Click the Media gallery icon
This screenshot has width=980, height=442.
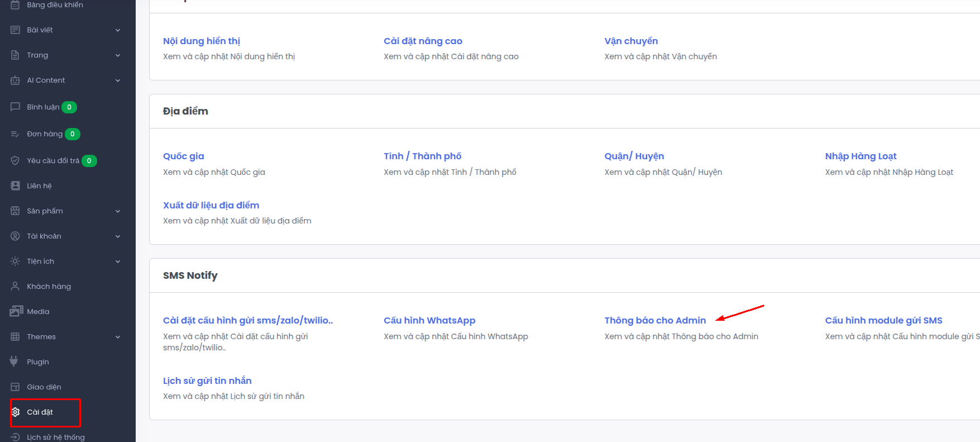[x=16, y=312]
